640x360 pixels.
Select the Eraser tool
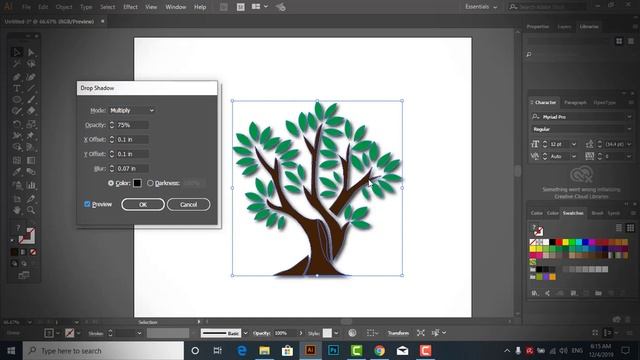click(31, 111)
